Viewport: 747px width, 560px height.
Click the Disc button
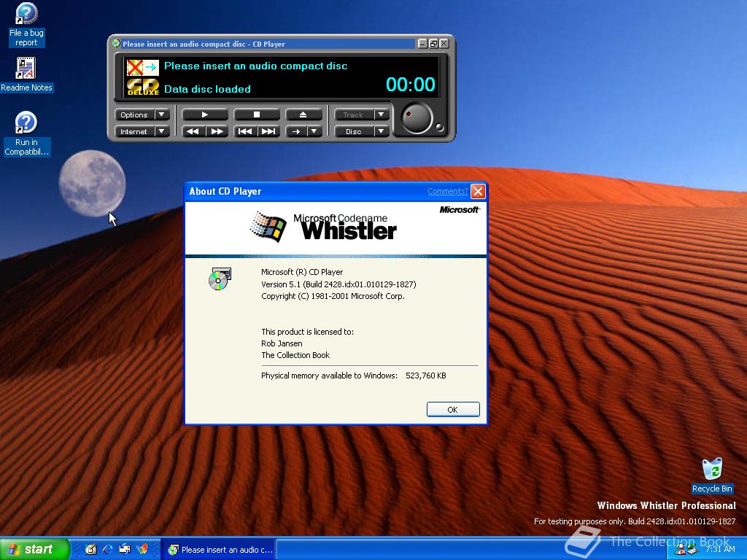pyautogui.click(x=354, y=131)
